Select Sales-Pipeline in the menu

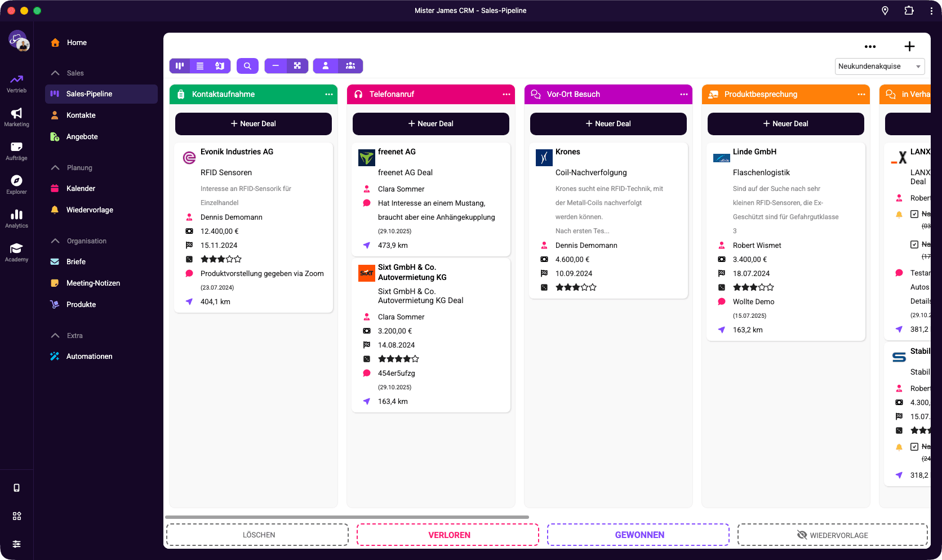(x=101, y=94)
